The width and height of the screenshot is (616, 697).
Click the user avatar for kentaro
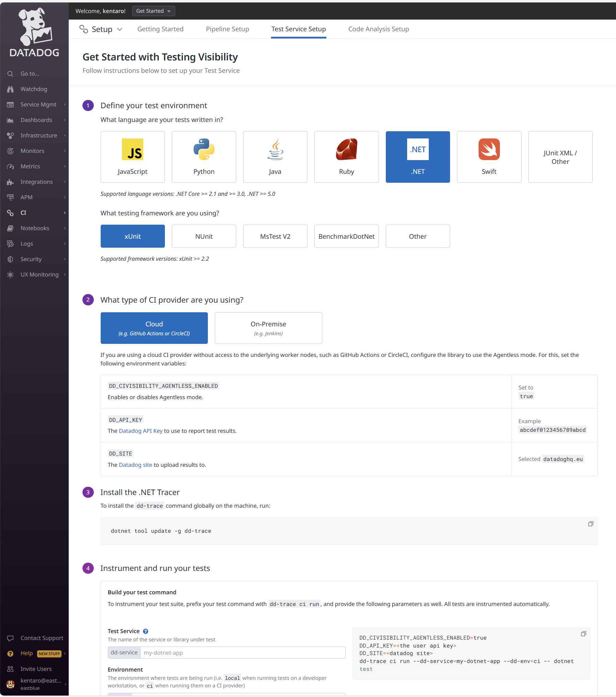pos(10,684)
